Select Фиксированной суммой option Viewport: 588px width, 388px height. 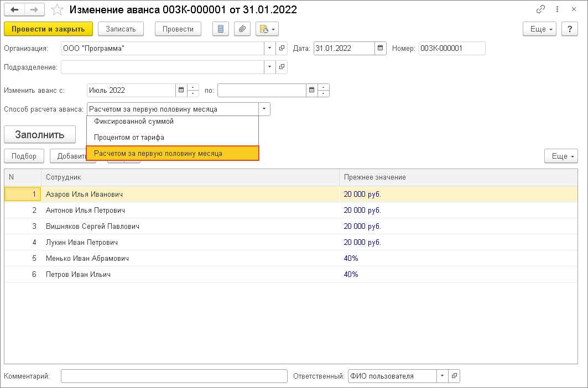134,121
